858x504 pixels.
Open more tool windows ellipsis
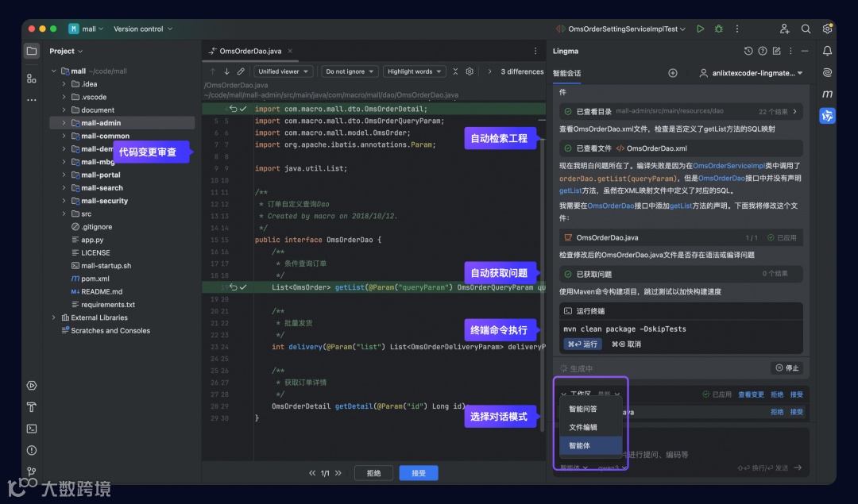(x=32, y=100)
